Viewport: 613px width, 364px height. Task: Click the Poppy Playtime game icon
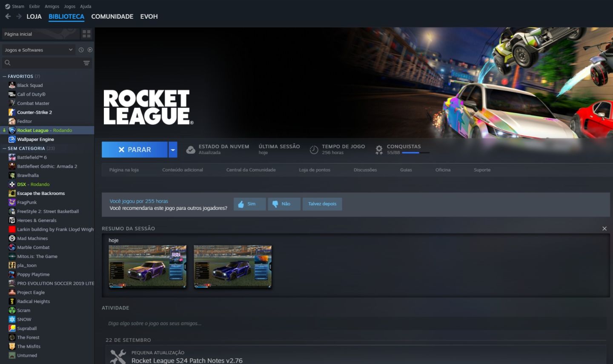(12, 275)
